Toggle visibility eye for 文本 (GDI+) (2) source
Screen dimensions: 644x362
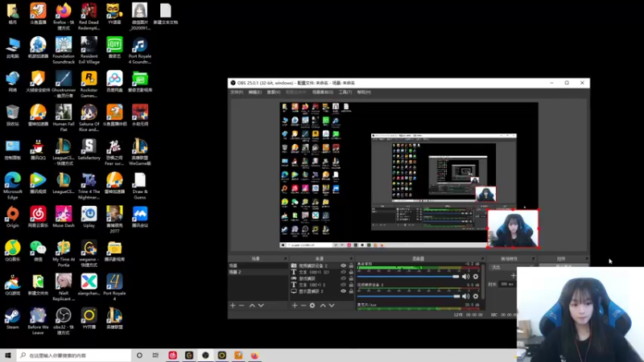pos(344,272)
